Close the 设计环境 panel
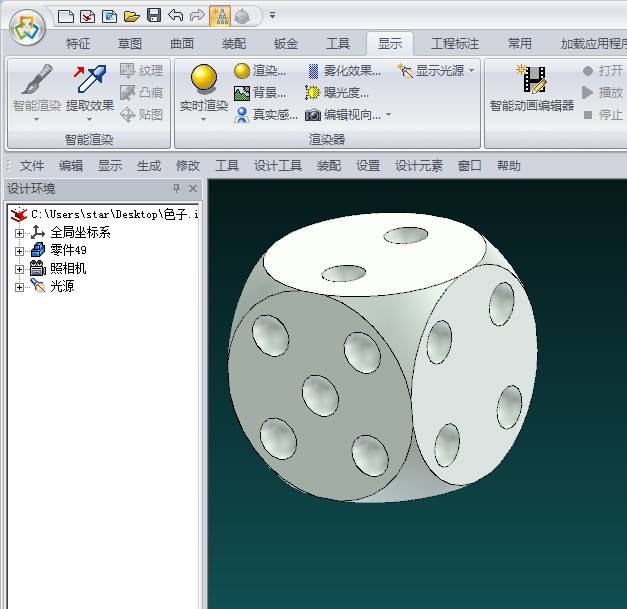This screenshot has height=609, width=627. point(193,189)
